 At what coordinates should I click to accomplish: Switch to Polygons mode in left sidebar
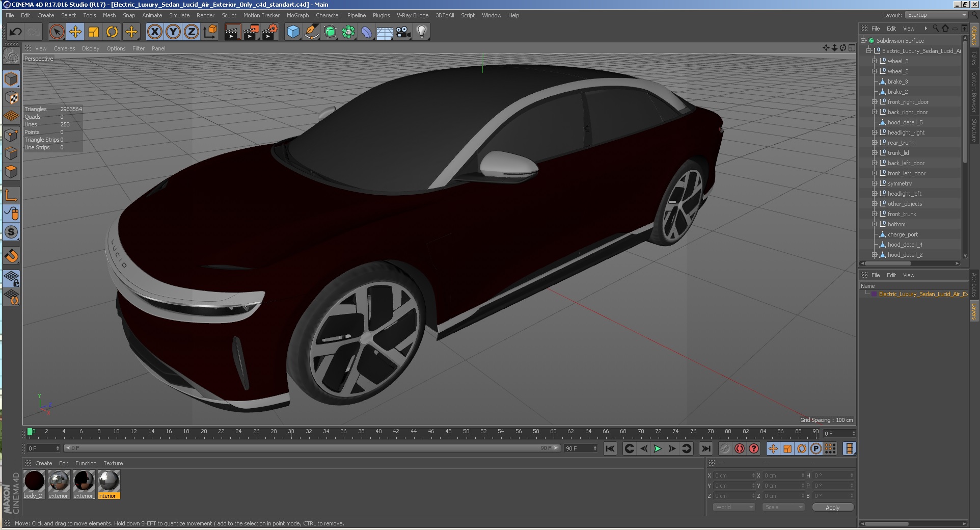point(11,172)
